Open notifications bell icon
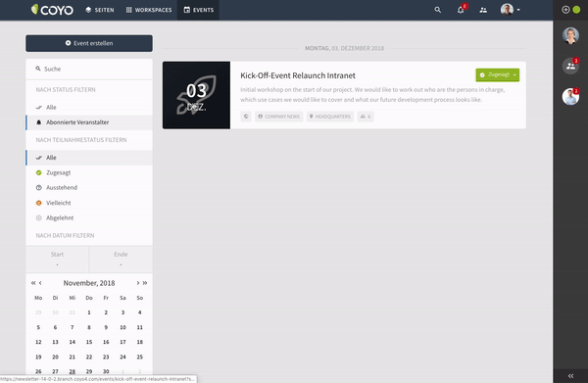588x383 pixels. click(x=461, y=10)
